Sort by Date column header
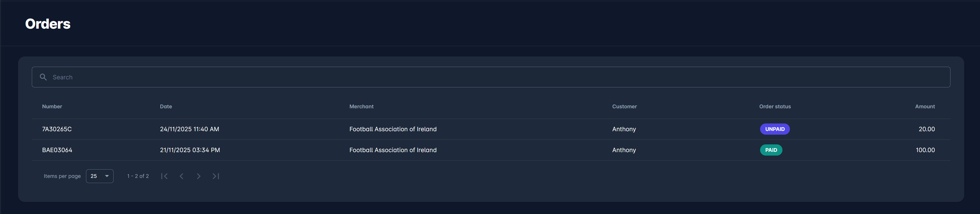Image resolution: width=980 pixels, height=214 pixels. [166, 107]
